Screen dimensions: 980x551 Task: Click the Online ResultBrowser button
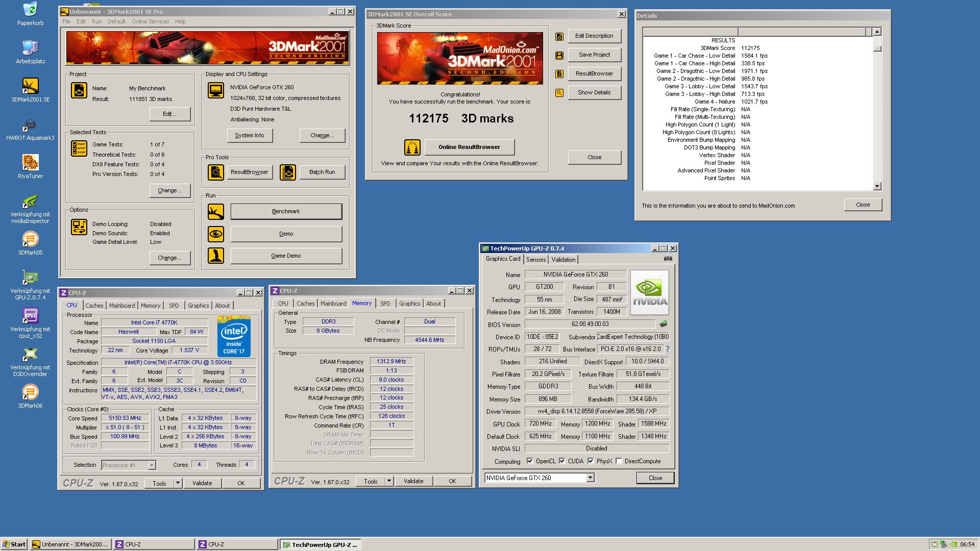469,147
